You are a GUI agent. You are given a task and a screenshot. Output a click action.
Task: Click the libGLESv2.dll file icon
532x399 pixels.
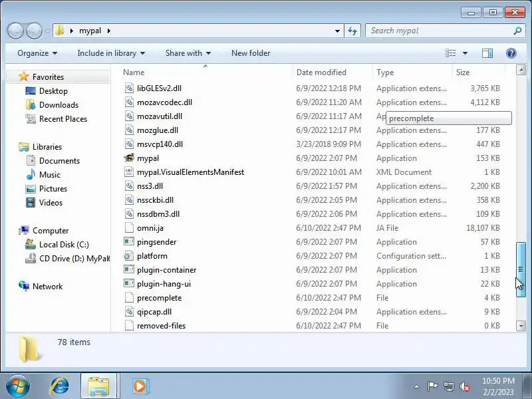click(129, 88)
